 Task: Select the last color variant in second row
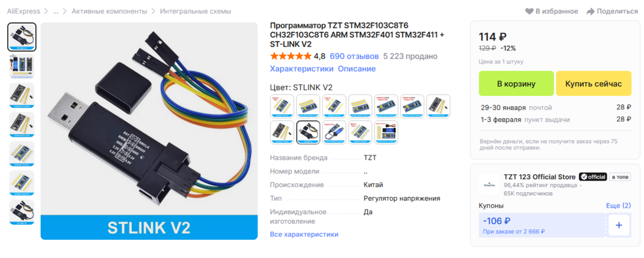pos(386,132)
